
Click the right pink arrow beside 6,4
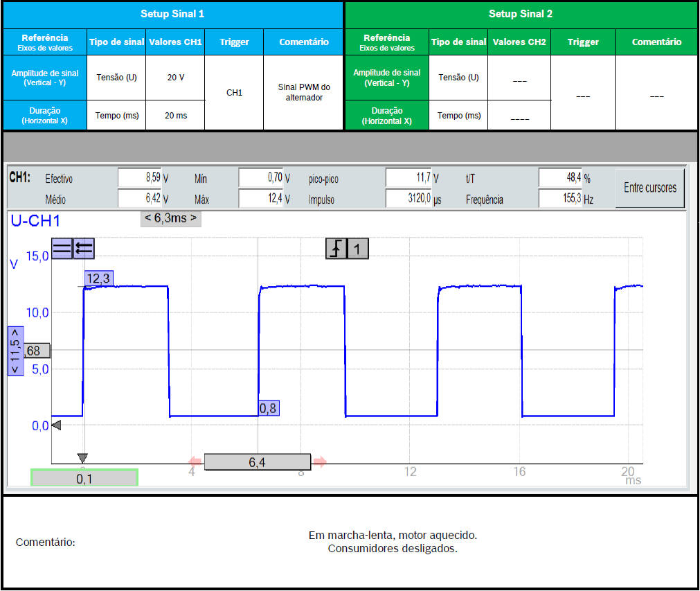click(x=320, y=461)
